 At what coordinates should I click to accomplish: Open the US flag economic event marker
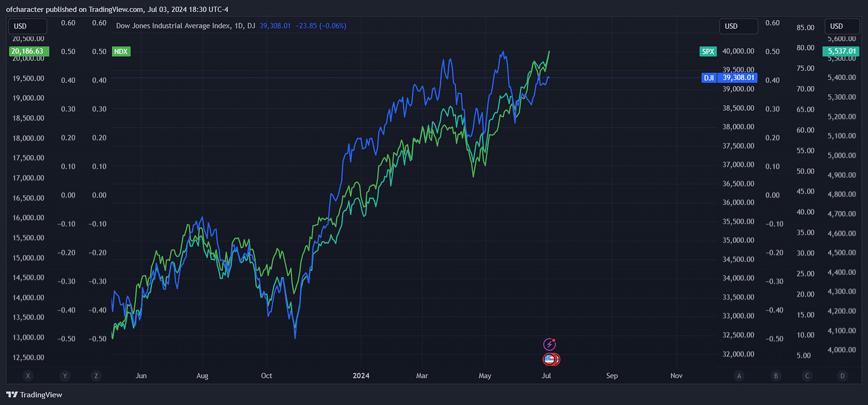point(551,359)
